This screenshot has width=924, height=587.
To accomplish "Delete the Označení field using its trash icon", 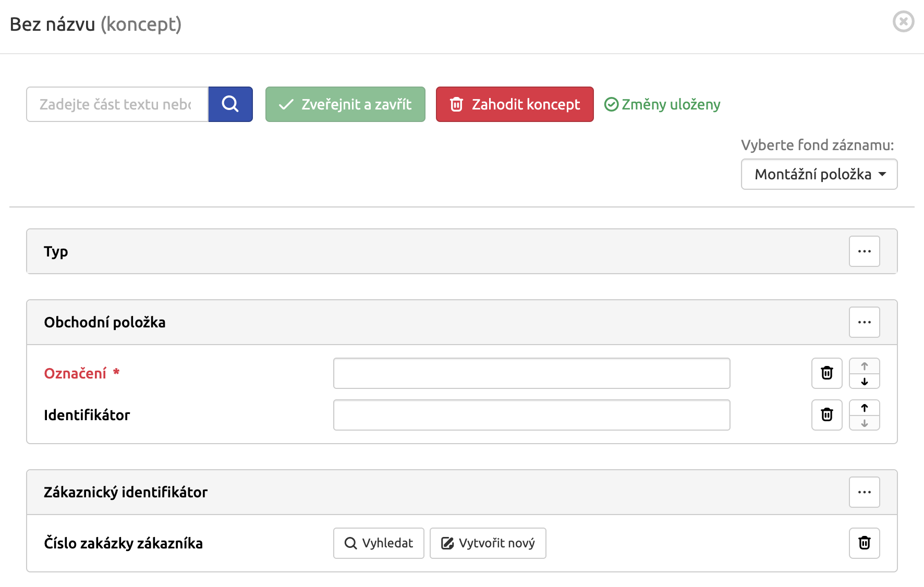I will point(826,373).
